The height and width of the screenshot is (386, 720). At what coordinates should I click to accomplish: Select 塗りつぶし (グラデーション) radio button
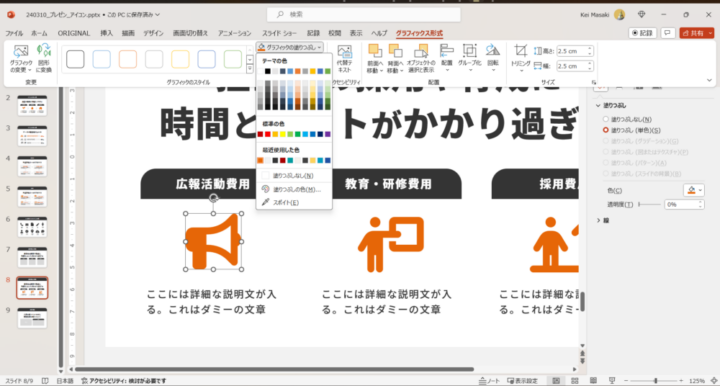(x=606, y=141)
